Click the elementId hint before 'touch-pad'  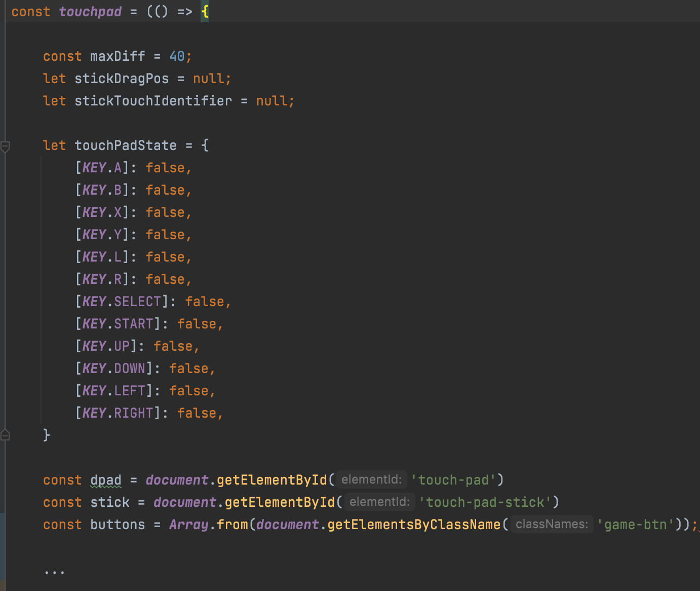coord(371,479)
